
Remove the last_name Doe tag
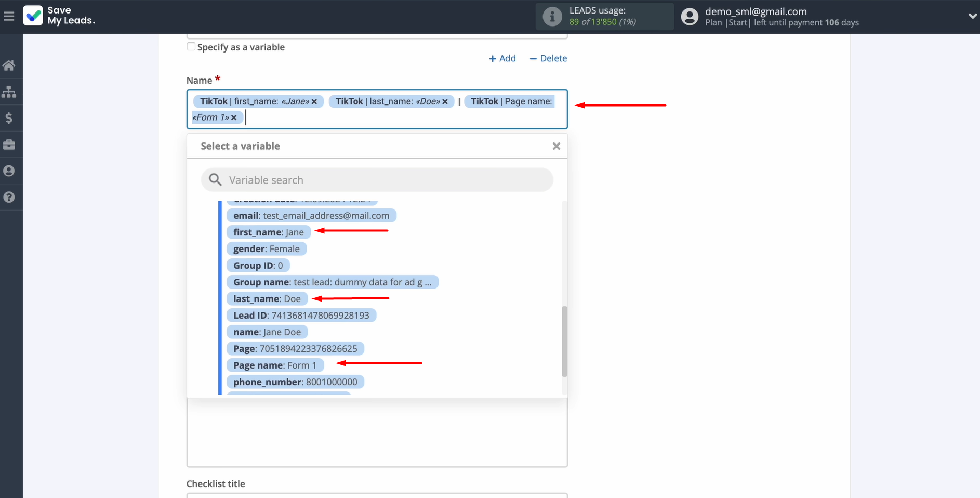445,102
